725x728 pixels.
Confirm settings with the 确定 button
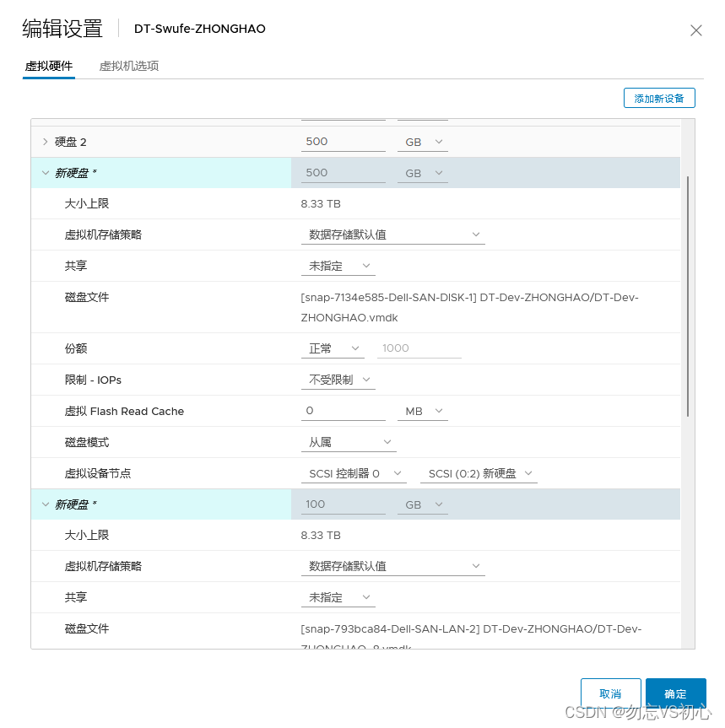pos(675,693)
